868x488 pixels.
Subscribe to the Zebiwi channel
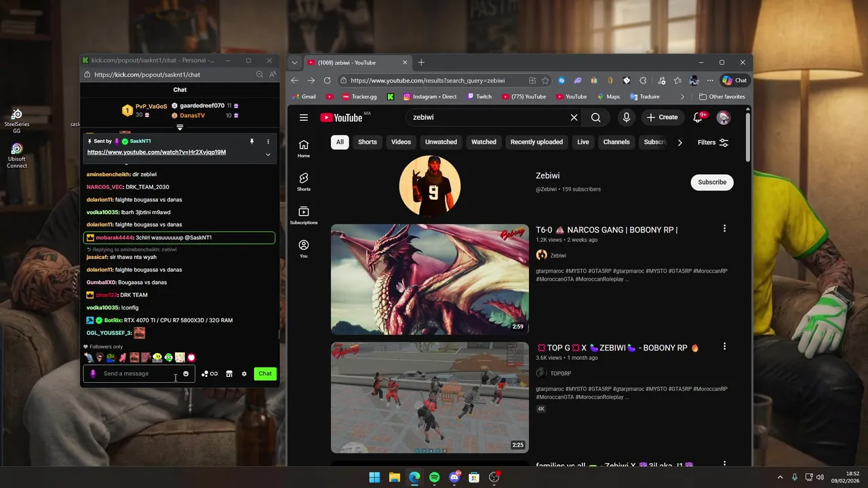tap(712, 182)
